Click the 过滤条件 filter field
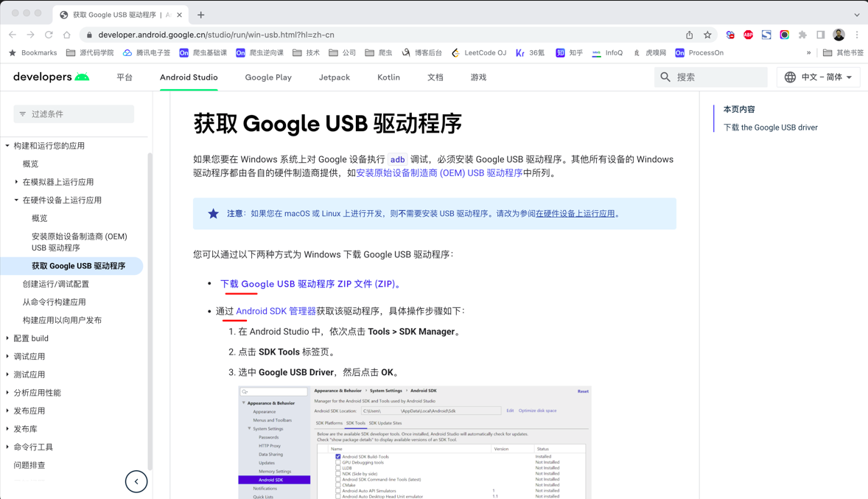 [74, 114]
